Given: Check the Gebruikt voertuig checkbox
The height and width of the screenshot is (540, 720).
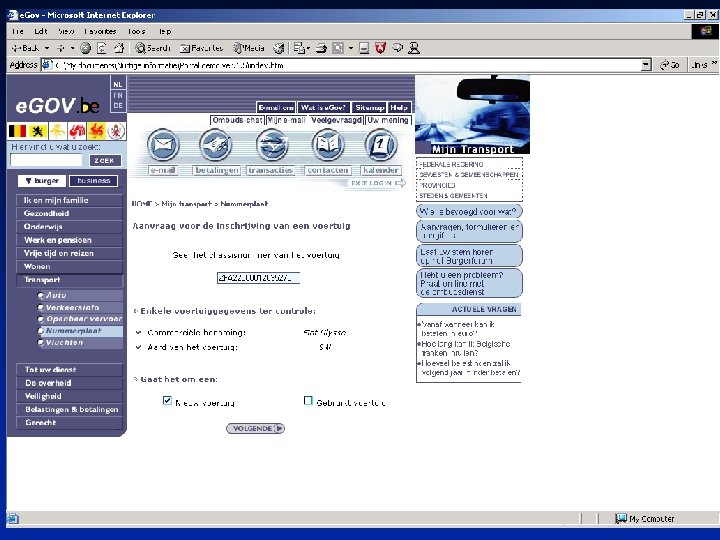Looking at the screenshot, I should [x=308, y=401].
